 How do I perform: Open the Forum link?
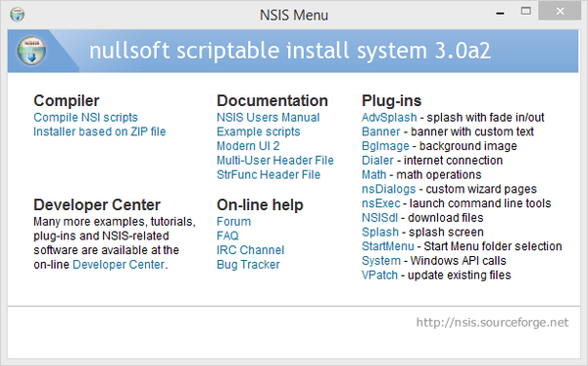pos(233,222)
